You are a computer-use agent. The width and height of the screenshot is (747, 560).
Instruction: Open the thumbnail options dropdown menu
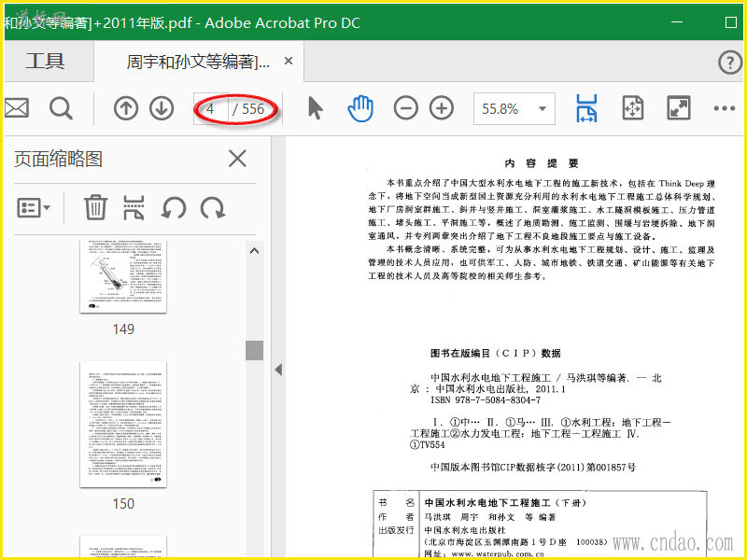pos(34,208)
